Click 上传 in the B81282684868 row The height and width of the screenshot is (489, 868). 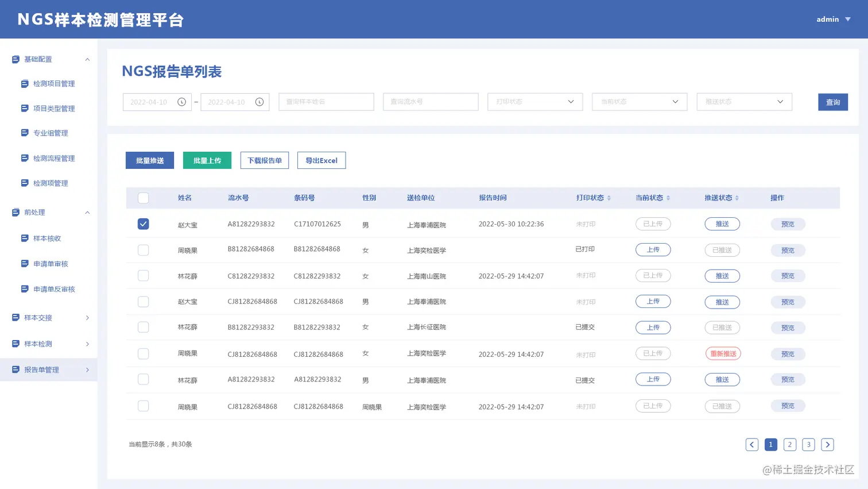(653, 249)
